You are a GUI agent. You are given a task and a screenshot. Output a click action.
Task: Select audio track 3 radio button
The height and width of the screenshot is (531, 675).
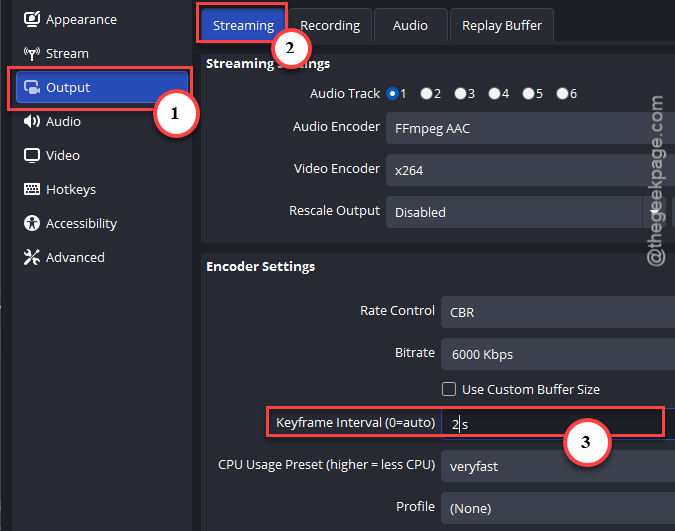460,93
